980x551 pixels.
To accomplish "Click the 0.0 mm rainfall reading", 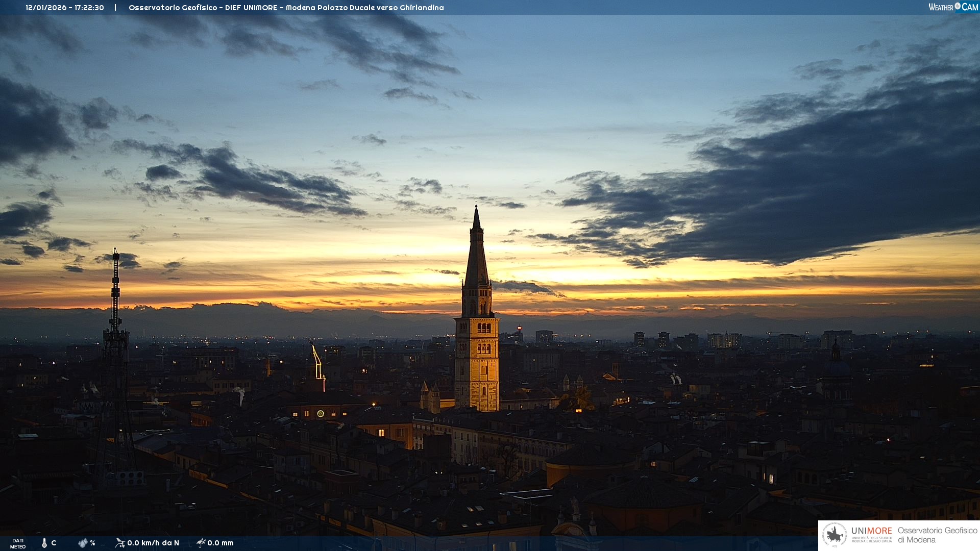I will click(220, 543).
